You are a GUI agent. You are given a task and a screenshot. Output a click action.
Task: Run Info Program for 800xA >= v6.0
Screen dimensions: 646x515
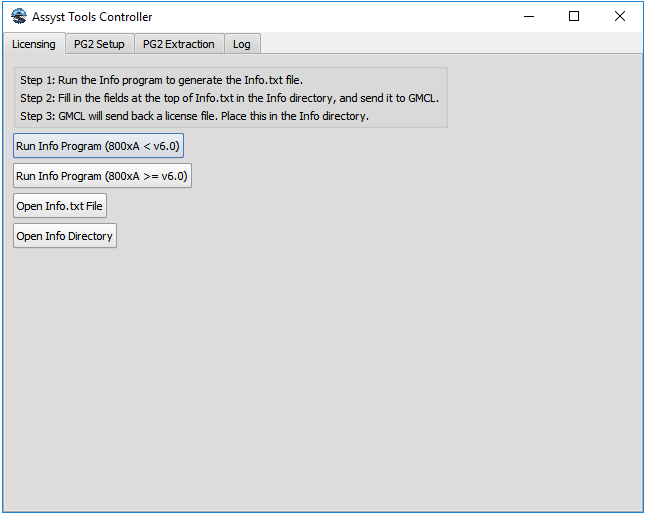(101, 176)
